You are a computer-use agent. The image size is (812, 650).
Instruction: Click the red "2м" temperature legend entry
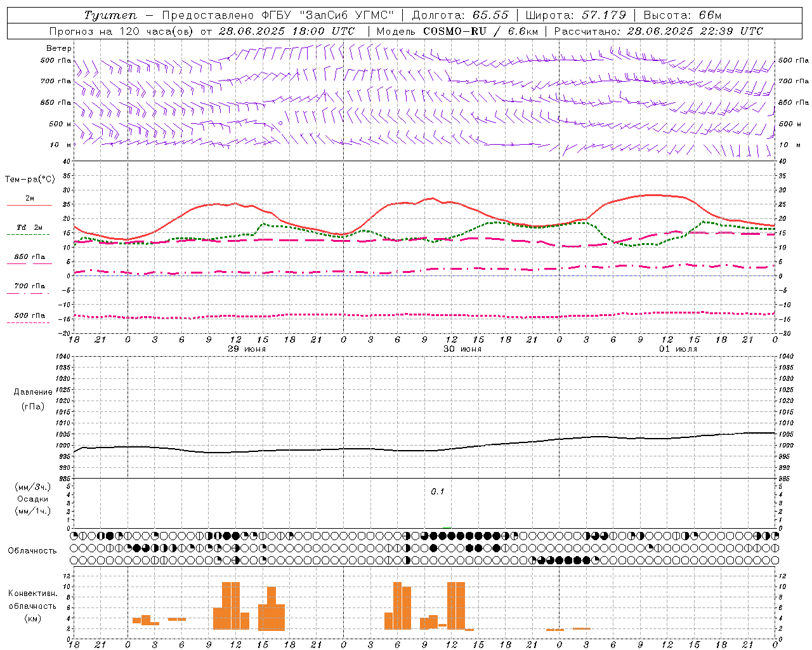coord(30,199)
